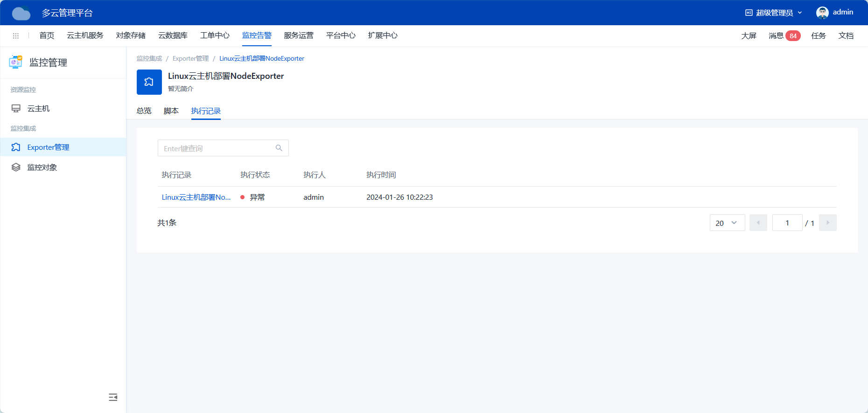The width and height of the screenshot is (868, 413).
Task: Select 监控对象 in the sidebar
Action: (x=42, y=168)
